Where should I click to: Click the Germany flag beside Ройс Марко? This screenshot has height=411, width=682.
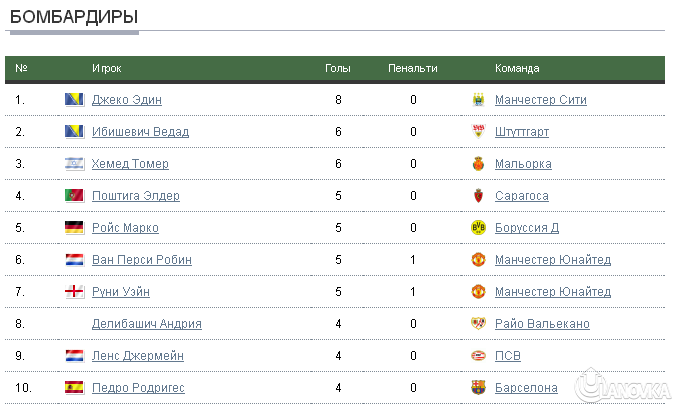click(x=73, y=228)
